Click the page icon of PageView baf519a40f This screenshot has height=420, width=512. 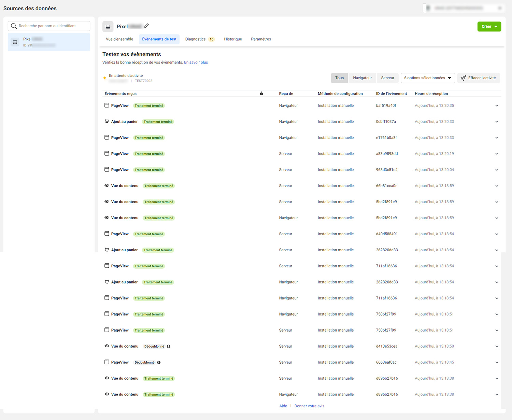tap(107, 105)
